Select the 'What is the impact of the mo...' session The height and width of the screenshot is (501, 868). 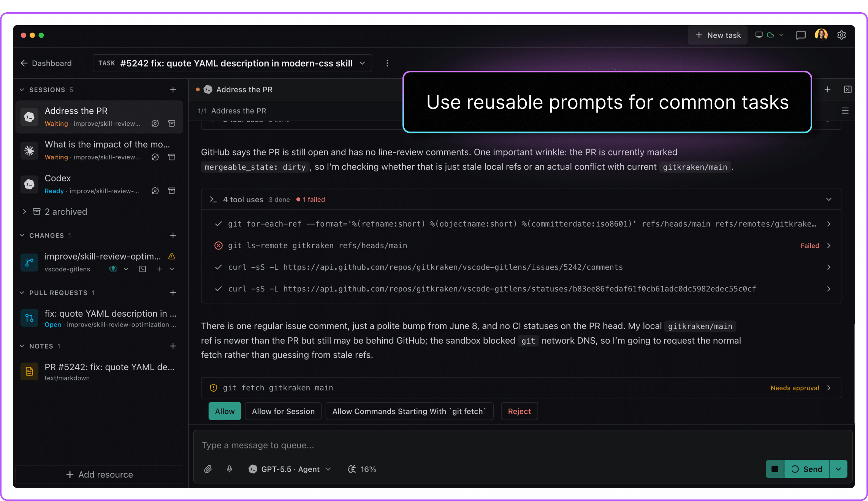[99, 150]
